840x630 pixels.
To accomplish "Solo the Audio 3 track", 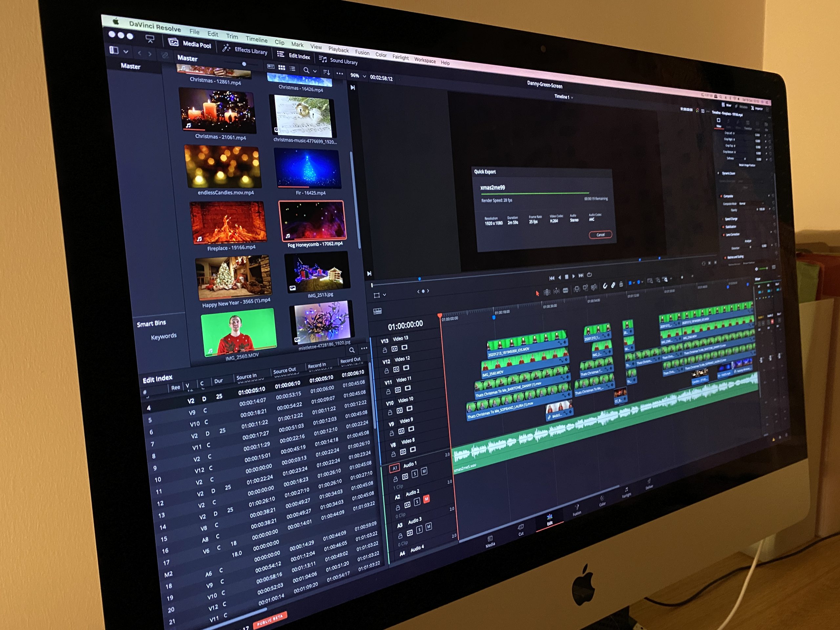I will tap(420, 529).
